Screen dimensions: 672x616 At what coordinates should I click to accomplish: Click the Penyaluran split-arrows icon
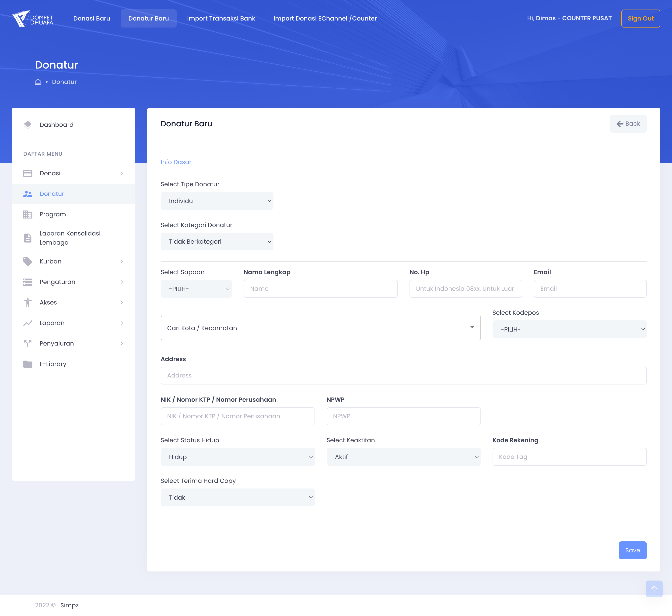pos(28,343)
